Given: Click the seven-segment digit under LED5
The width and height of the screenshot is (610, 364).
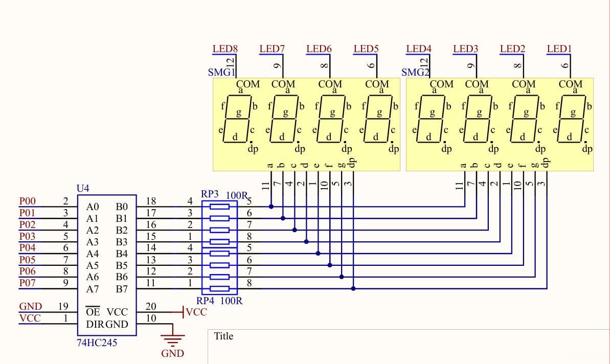Looking at the screenshot, I should tap(378, 119).
